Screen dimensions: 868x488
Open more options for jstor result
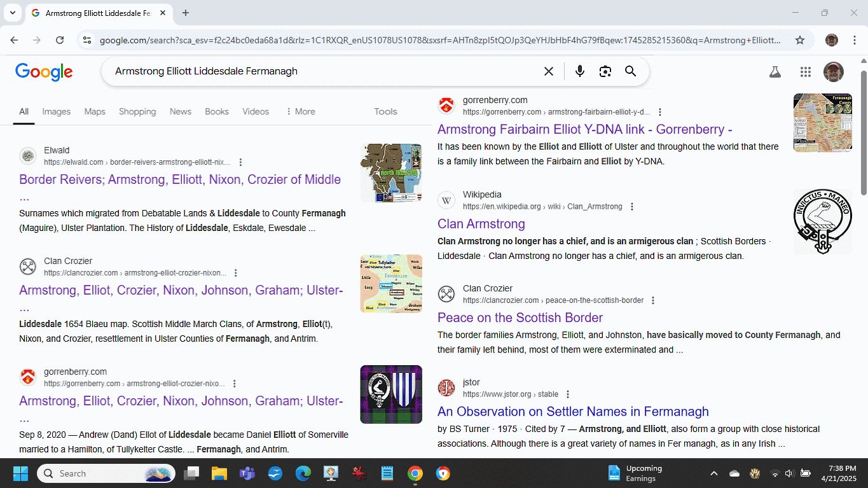click(568, 394)
